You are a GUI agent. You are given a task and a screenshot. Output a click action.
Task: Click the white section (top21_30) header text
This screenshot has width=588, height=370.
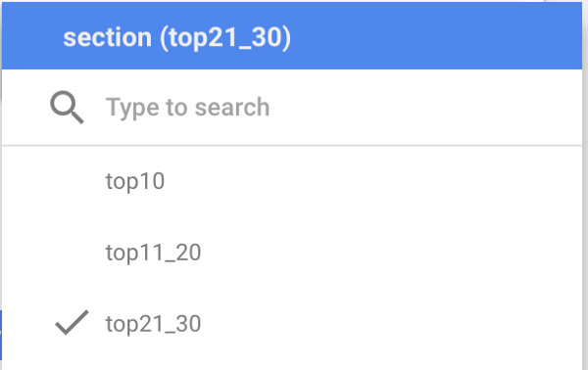(176, 38)
